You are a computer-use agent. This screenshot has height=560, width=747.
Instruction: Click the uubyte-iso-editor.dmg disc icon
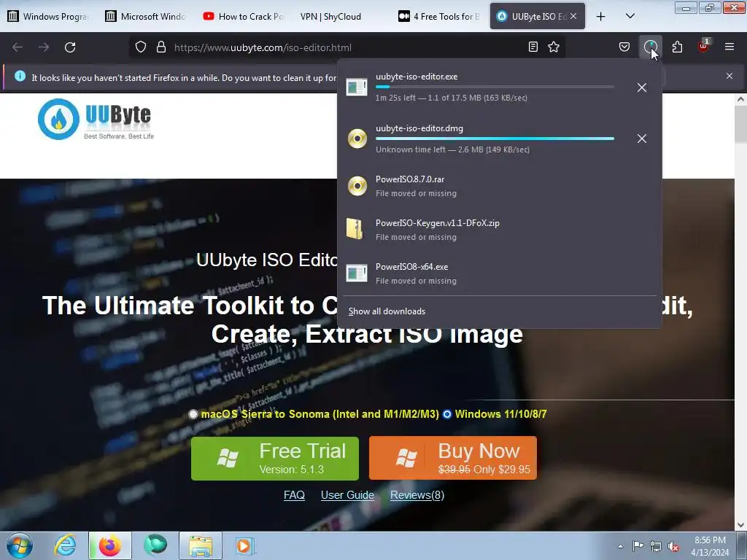pos(357,139)
